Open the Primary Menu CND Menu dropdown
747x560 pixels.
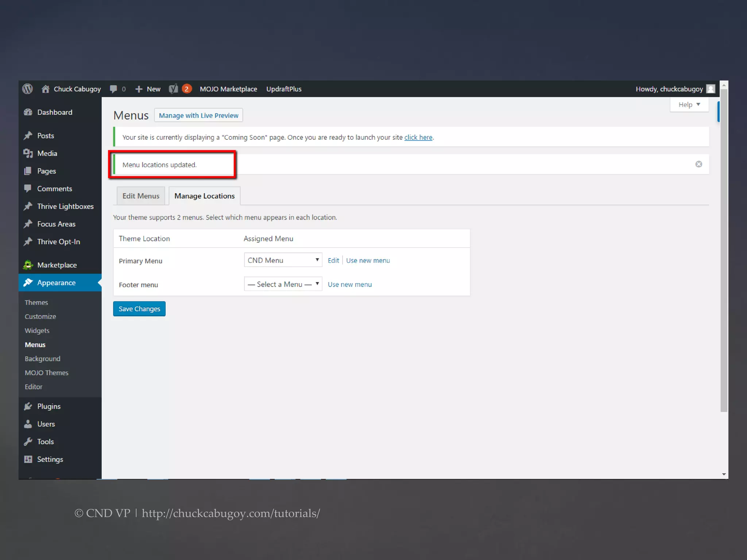[283, 260]
